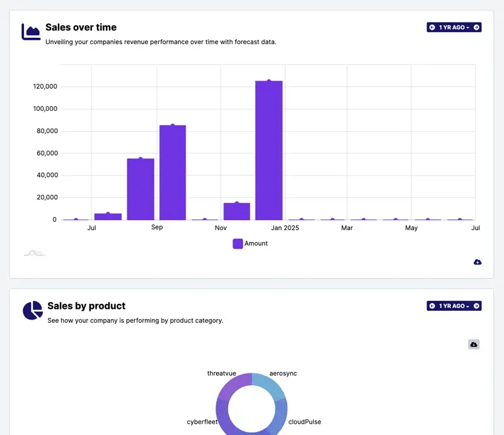Go to next period in Sales by product

tap(476, 306)
